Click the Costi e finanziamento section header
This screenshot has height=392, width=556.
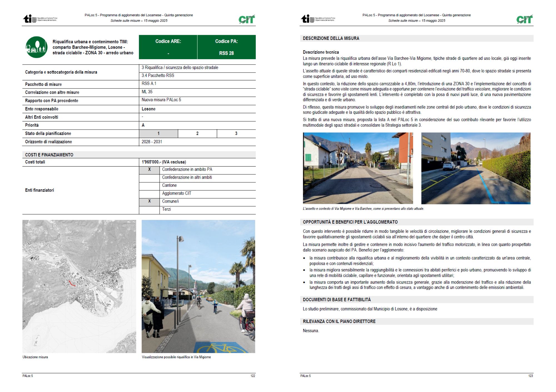click(x=49, y=155)
